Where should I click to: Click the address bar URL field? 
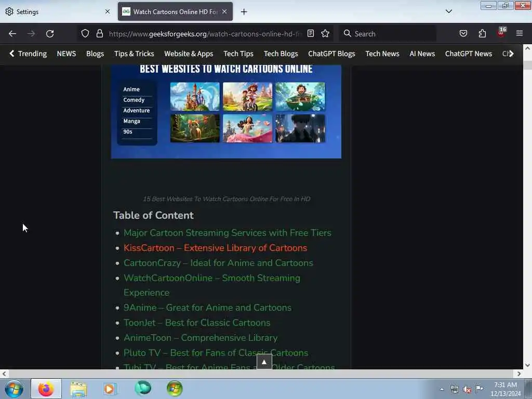(x=205, y=34)
